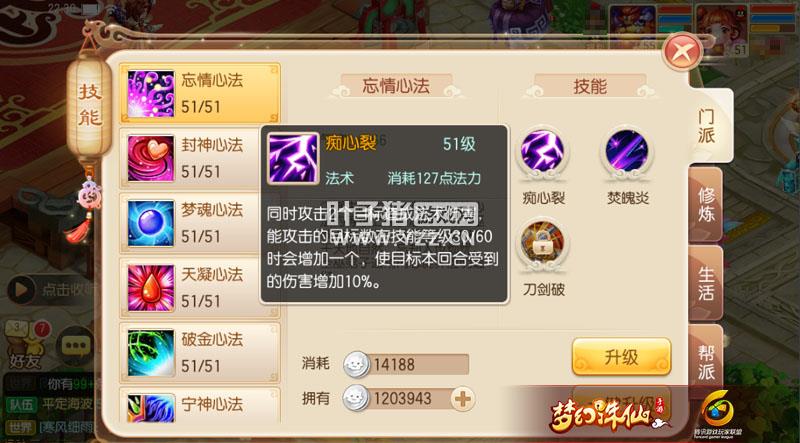The height and width of the screenshot is (443, 800).
Task: Switch to the 门派 tab
Action: 707,126
